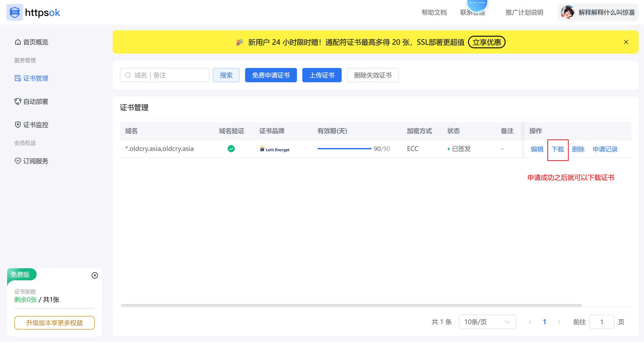Click the 升级版本享更多权益 button
644x342 pixels.
pyautogui.click(x=55, y=323)
